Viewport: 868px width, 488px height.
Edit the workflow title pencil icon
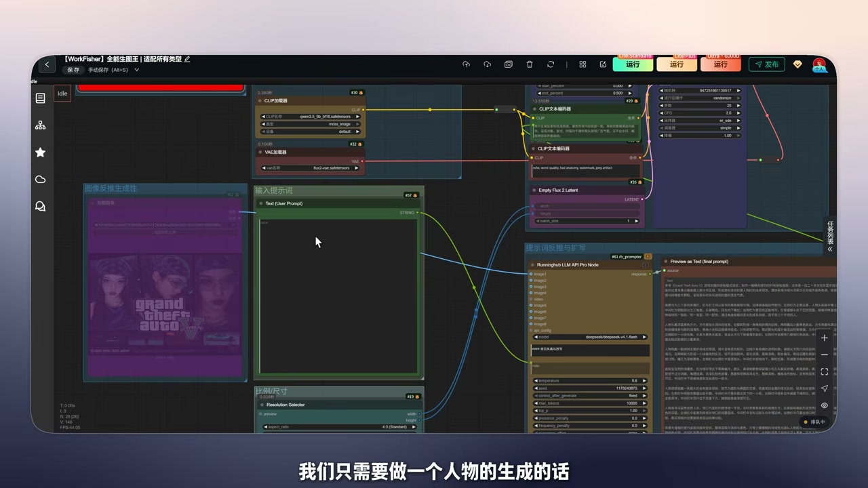pos(187,59)
